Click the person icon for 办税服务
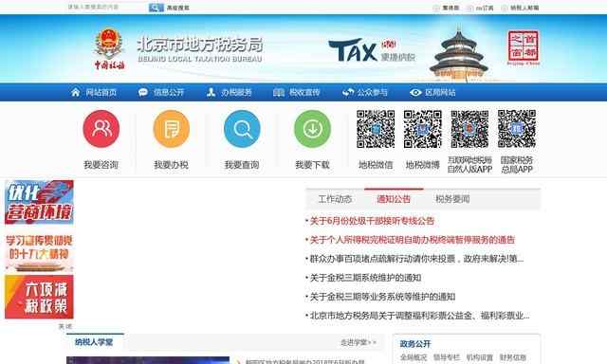The width and height of the screenshot is (607, 364). coord(211,93)
